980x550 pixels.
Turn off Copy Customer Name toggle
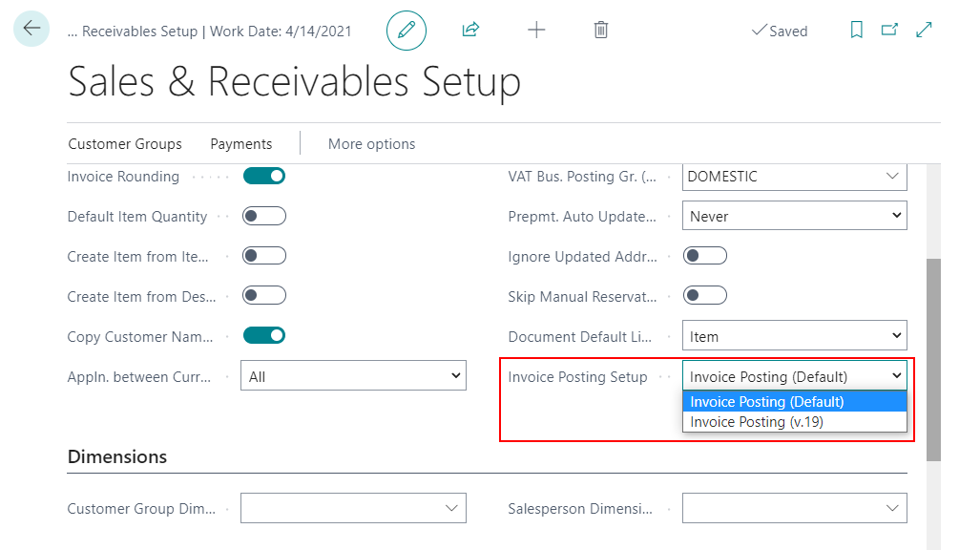click(x=263, y=335)
